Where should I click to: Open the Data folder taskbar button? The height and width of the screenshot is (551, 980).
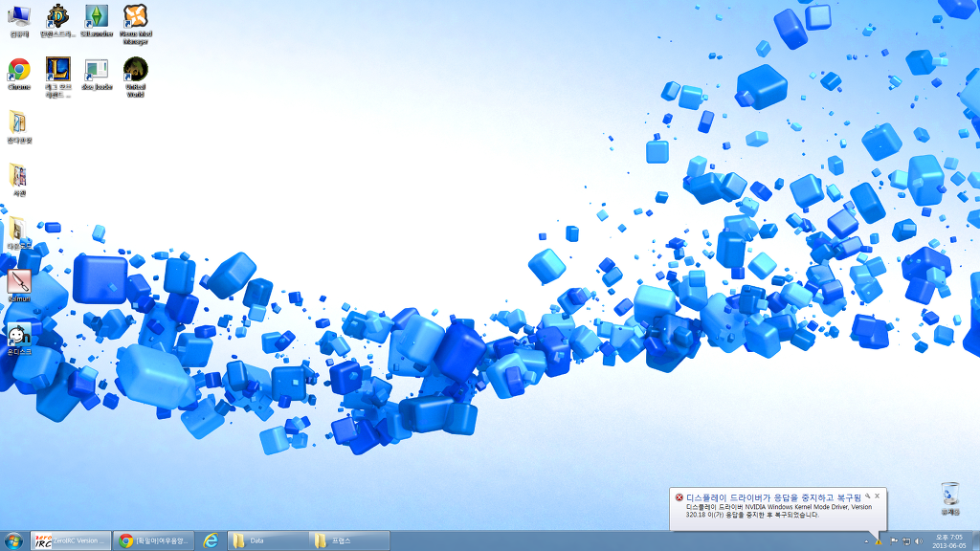266,540
